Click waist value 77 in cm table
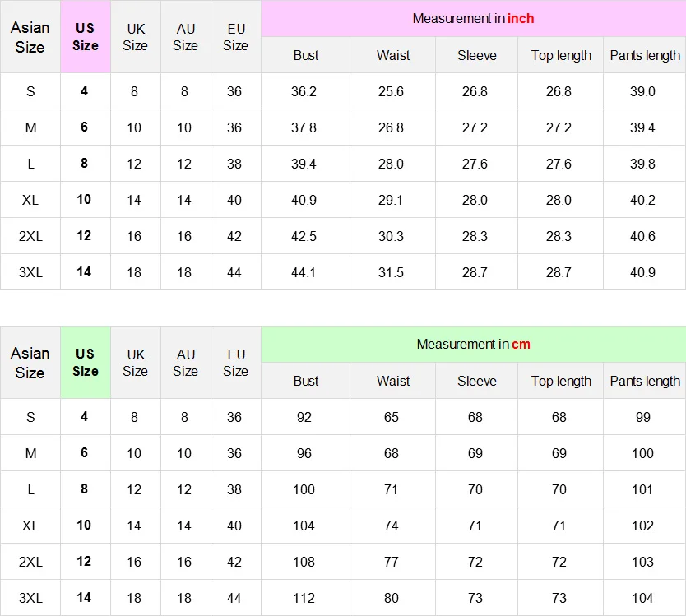 pos(392,562)
